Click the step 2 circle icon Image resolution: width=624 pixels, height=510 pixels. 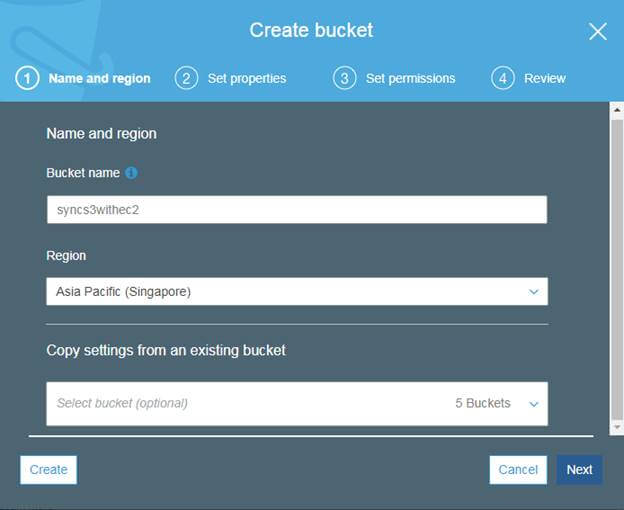(x=186, y=78)
